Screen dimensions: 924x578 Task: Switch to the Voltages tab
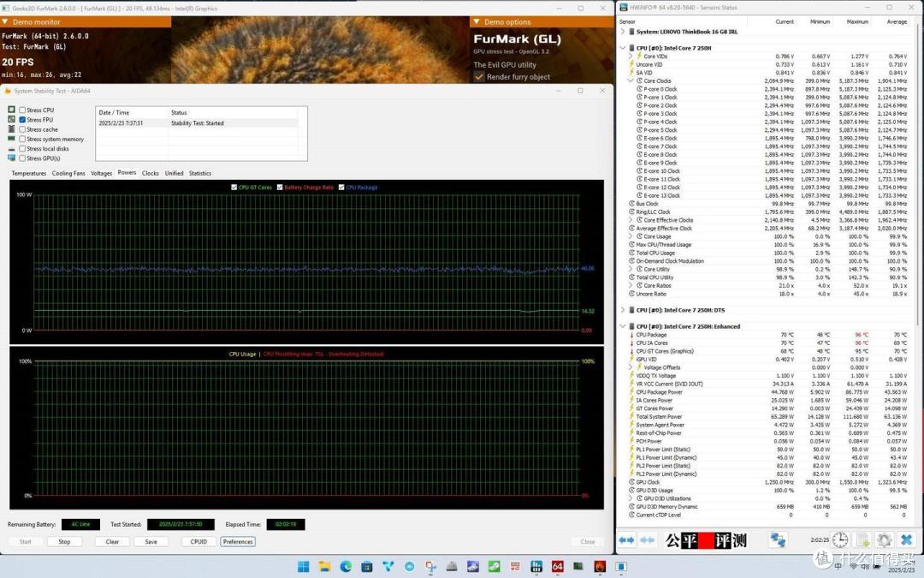[101, 173]
